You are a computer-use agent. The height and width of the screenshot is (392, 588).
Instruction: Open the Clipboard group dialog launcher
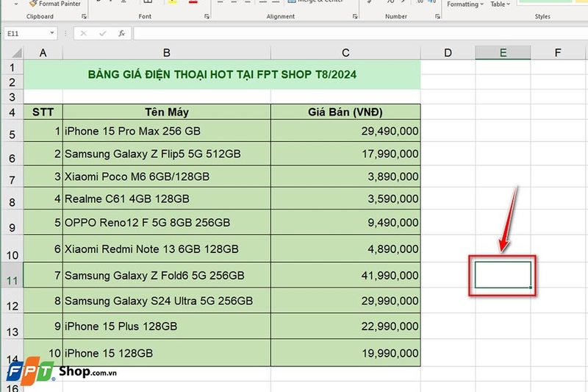tap(84, 16)
